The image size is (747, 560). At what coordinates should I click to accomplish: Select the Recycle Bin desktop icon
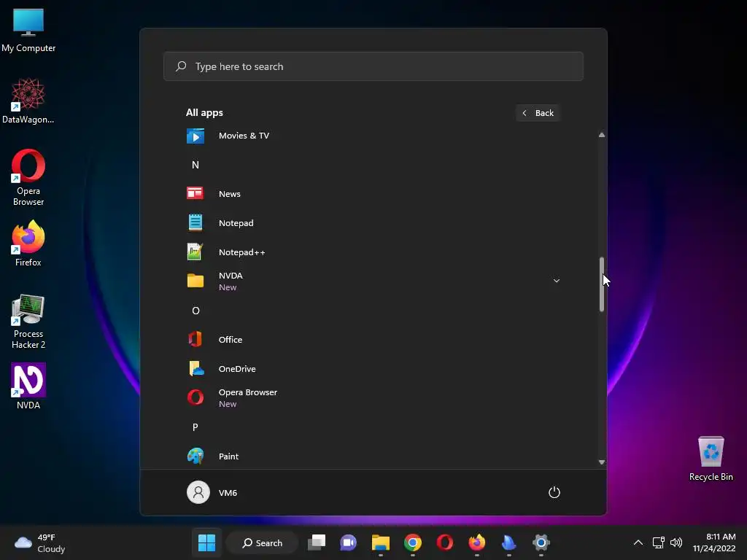711,459
